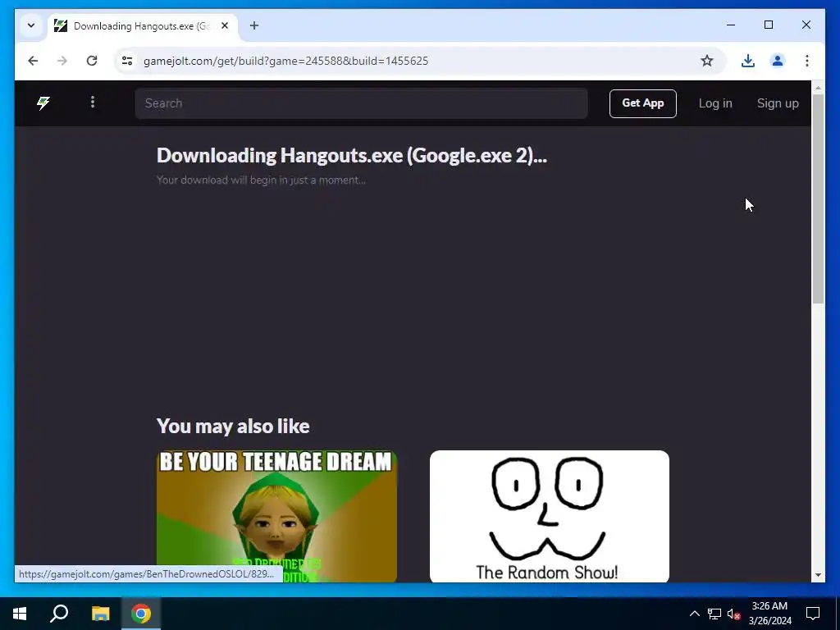
Task: Open File Explorer from the taskbar
Action: [100, 614]
